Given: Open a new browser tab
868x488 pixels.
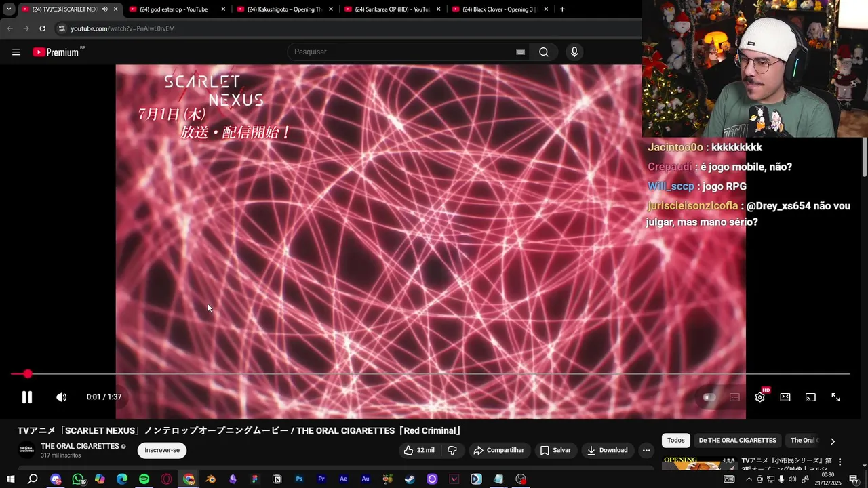Looking at the screenshot, I should tap(562, 9).
